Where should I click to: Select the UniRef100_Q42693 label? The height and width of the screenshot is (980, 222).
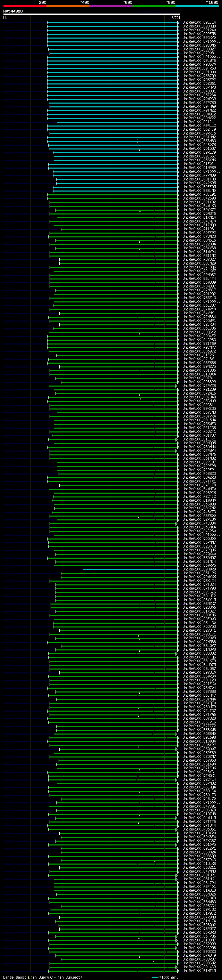[199, 198]
